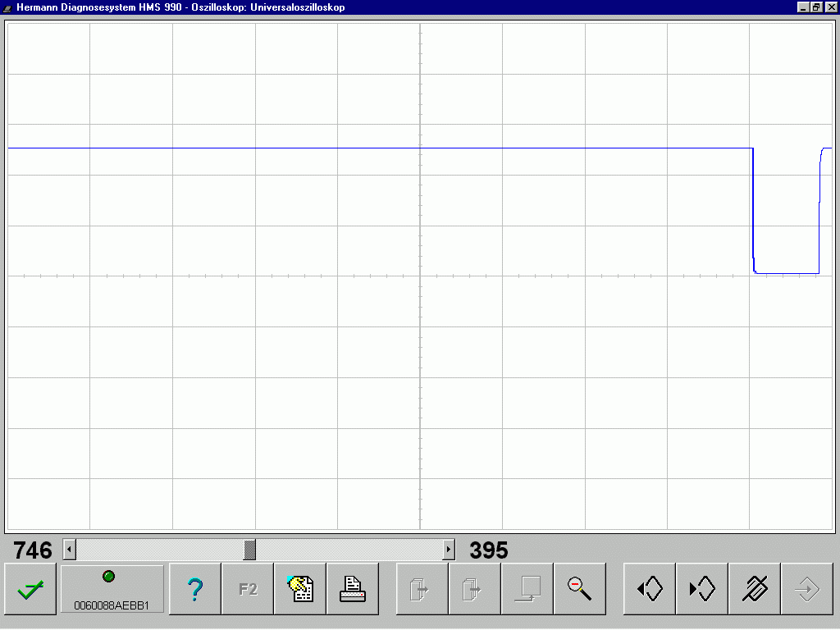Click the first greyed export pages icon
This screenshot has width=840, height=630.
pyautogui.click(x=422, y=589)
